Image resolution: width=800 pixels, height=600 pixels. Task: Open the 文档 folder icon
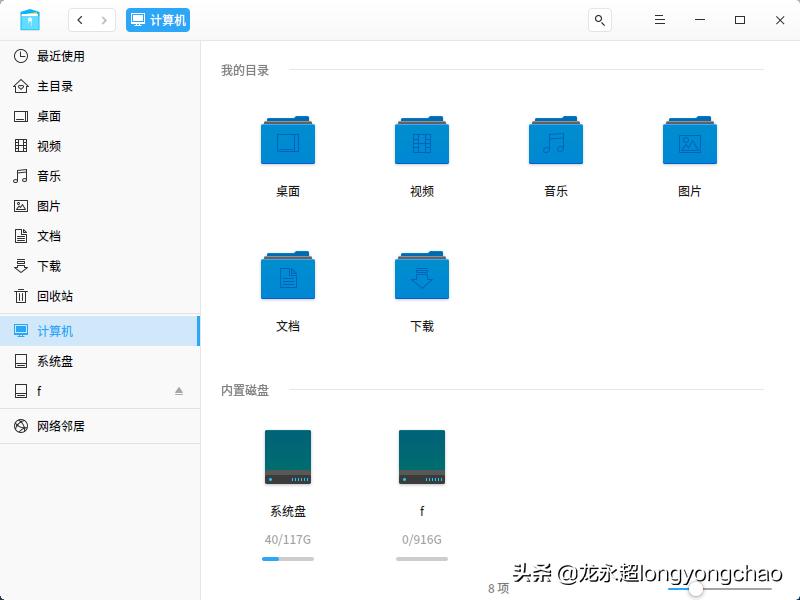coord(288,274)
